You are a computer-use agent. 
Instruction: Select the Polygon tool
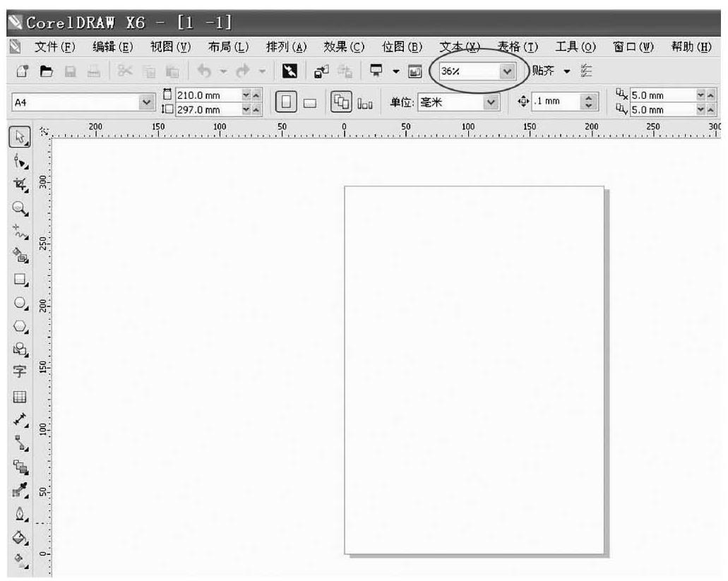click(x=20, y=326)
